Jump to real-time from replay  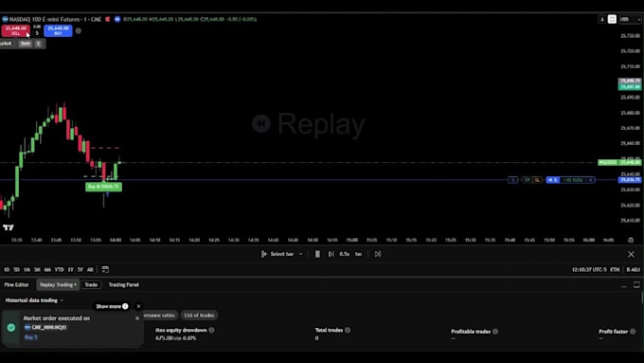378,254
